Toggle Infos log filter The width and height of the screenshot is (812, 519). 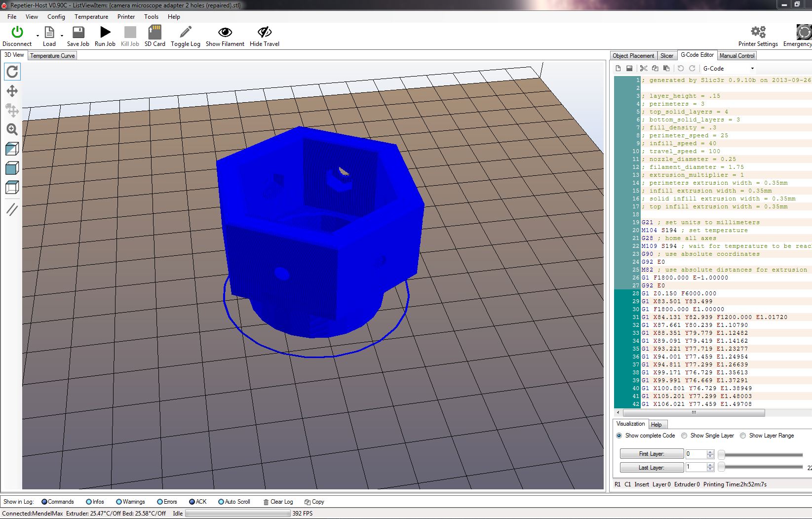tap(95, 502)
